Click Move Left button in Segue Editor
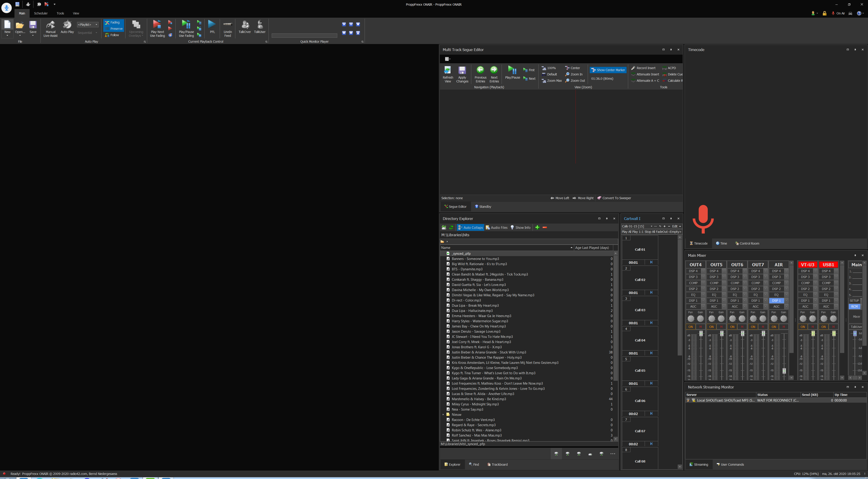The width and height of the screenshot is (868, 479). tap(560, 198)
